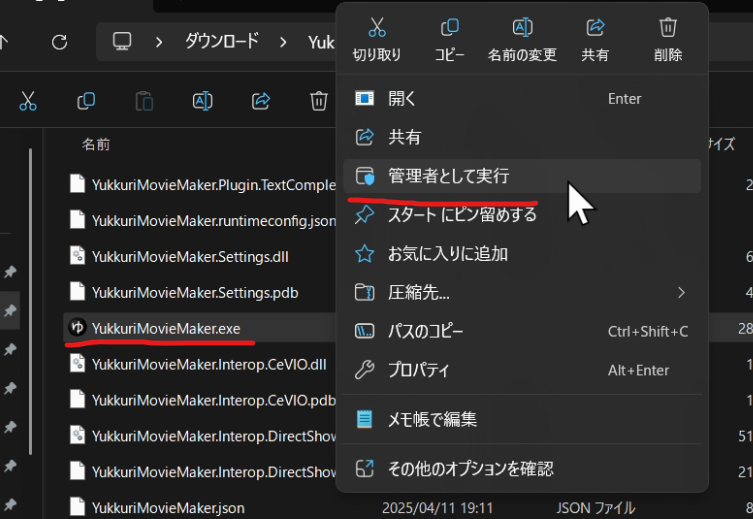Viewport: 753px width, 519px height.
Task: Select YukkuriMovieMaker.runtimeconfig.json file
Action: click(x=214, y=221)
